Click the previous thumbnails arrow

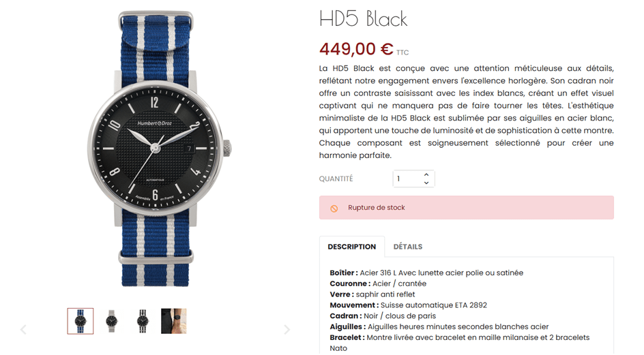23,329
